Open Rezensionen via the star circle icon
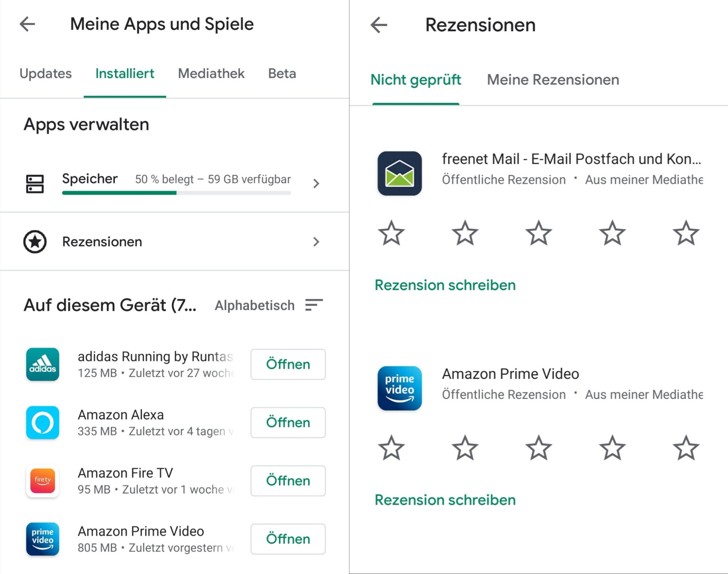 (35, 242)
